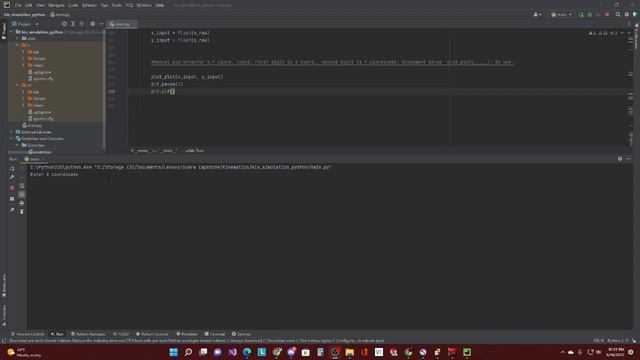640x360 pixels.
Task: Expand the External Libraries node
Action: pyautogui.click(x=11, y=132)
